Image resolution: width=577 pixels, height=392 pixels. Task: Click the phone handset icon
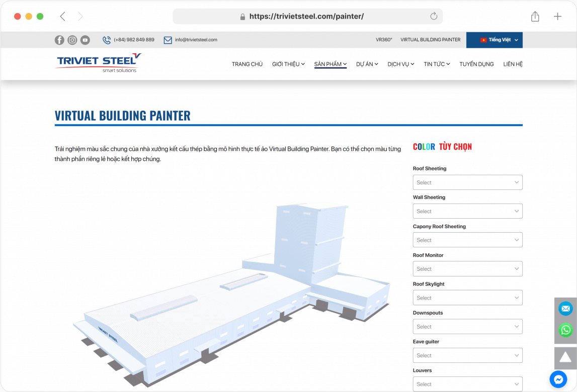(107, 40)
